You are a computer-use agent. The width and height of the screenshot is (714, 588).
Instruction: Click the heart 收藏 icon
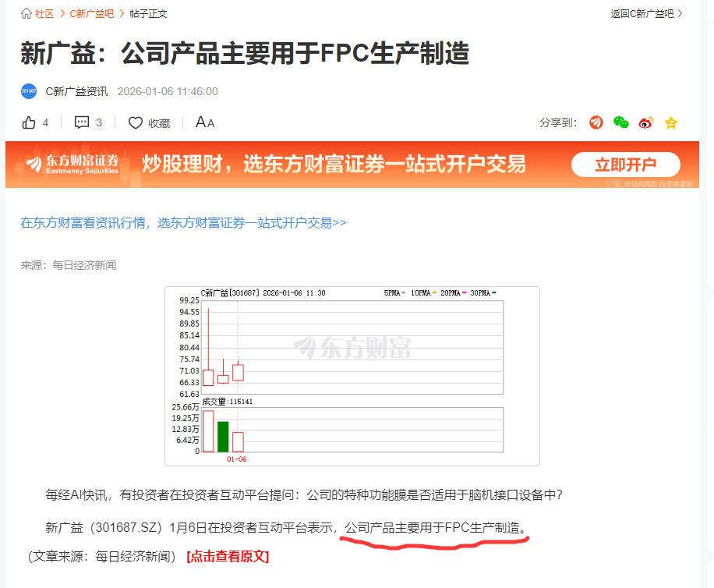(x=136, y=122)
